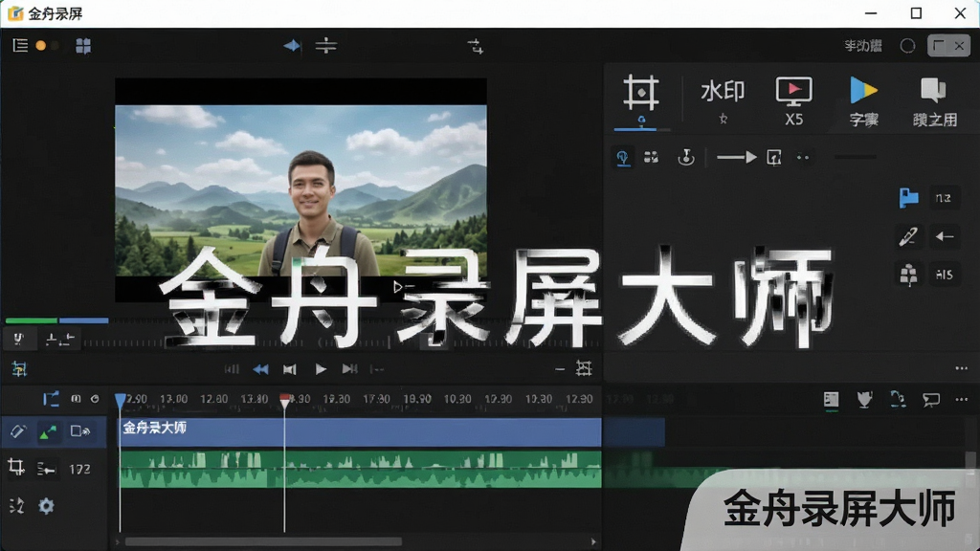
Task: Click the swap arrows icon in top toolbar
Action: coord(476,46)
